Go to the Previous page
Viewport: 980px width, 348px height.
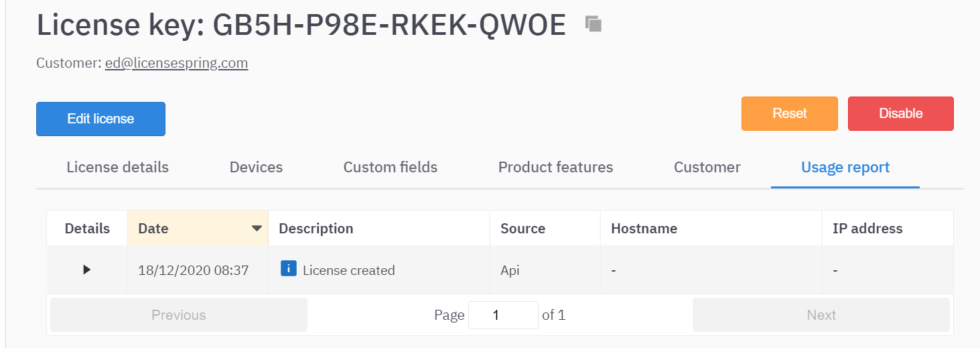(x=178, y=315)
